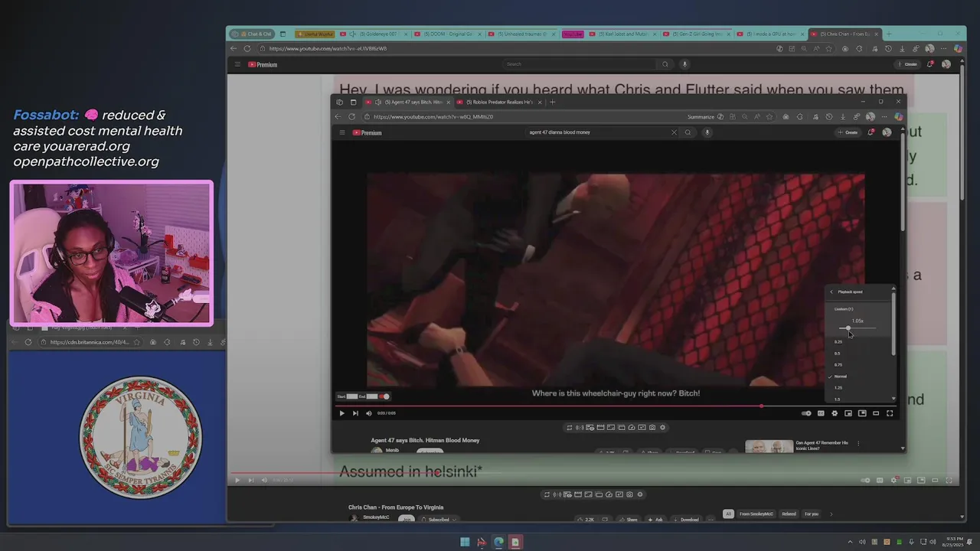The width and height of the screenshot is (980, 551).
Task: Click Download button under Chris Chan video
Action: pos(685,520)
